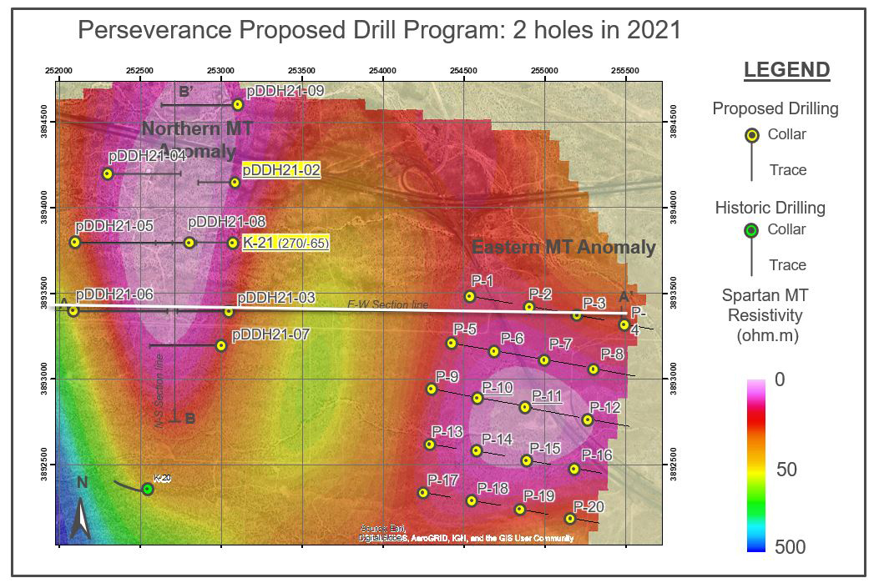Click the Proposed Drilling legend collar symbol
This screenshot has width=884, height=588.
751,135
